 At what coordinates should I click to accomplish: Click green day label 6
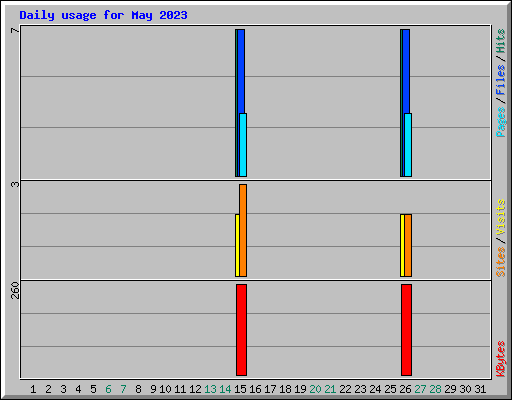pos(108,389)
